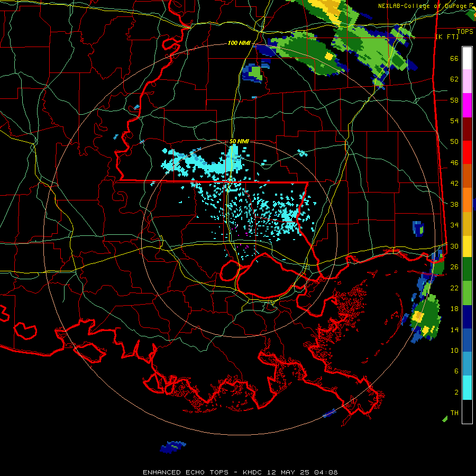Click the TH threshold label
476x476 pixels.
pyautogui.click(x=454, y=413)
